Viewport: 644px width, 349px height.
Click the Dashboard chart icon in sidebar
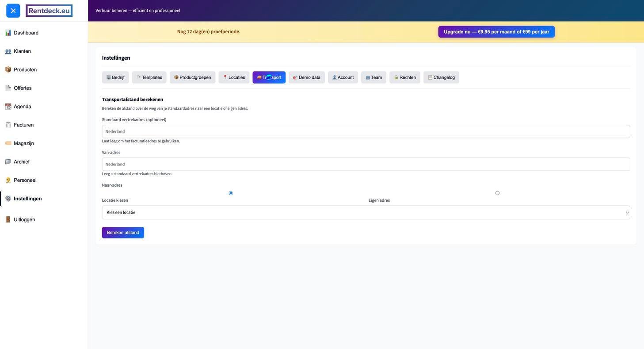coord(8,33)
